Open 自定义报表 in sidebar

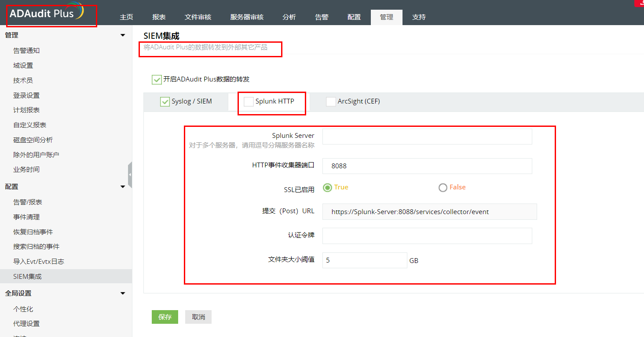30,125
